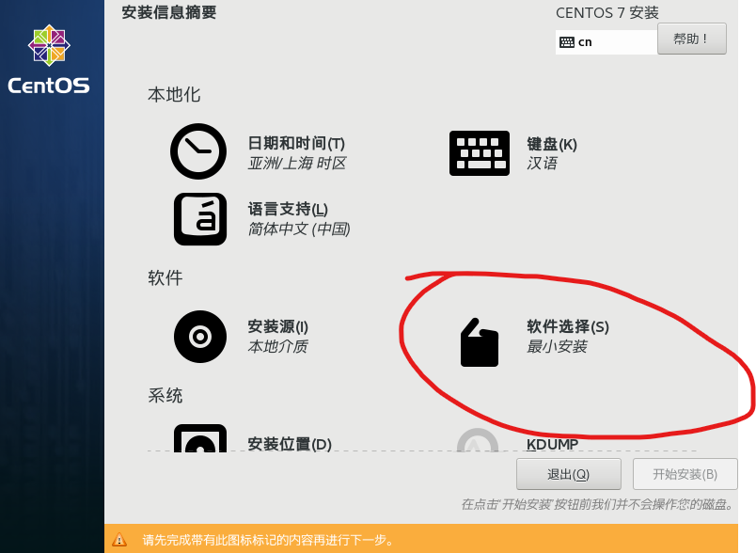Open 软件选择(S) entry
Viewport: 756px width, 553px height.
click(x=568, y=327)
